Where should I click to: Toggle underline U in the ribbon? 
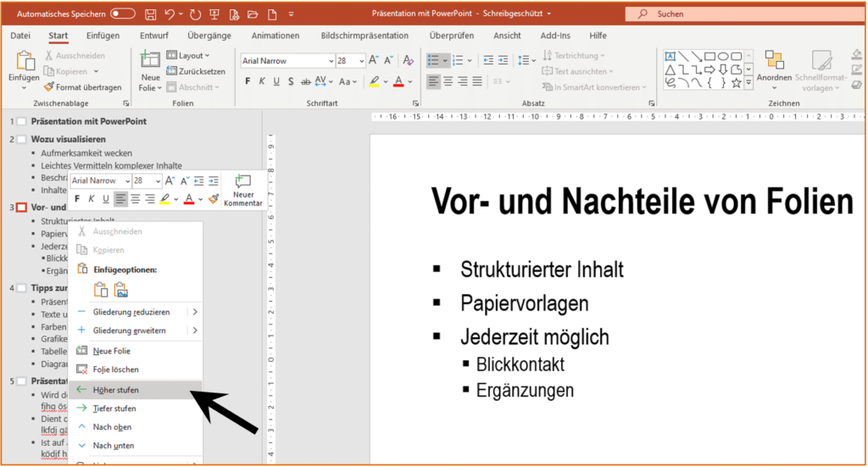pos(276,81)
